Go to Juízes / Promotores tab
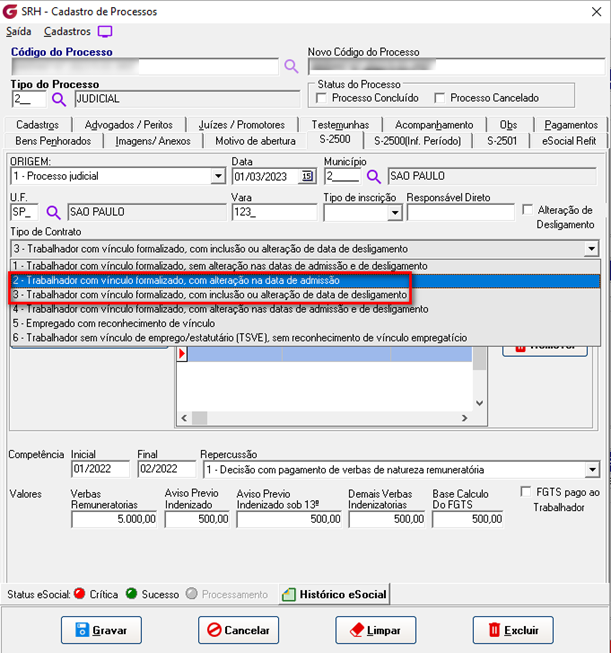 point(242,125)
